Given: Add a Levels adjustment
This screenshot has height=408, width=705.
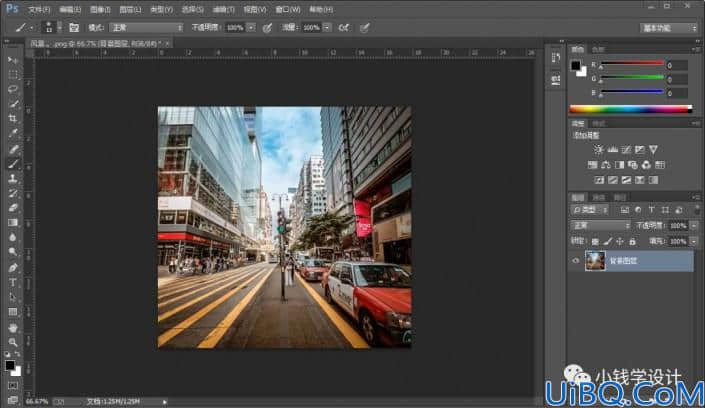Looking at the screenshot, I should click(612, 149).
